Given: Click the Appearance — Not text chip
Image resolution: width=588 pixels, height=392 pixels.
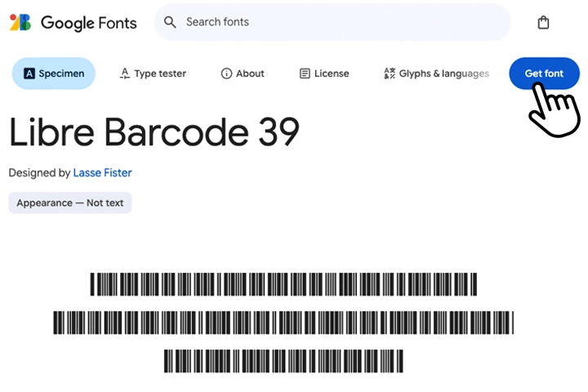Looking at the screenshot, I should 70,203.
